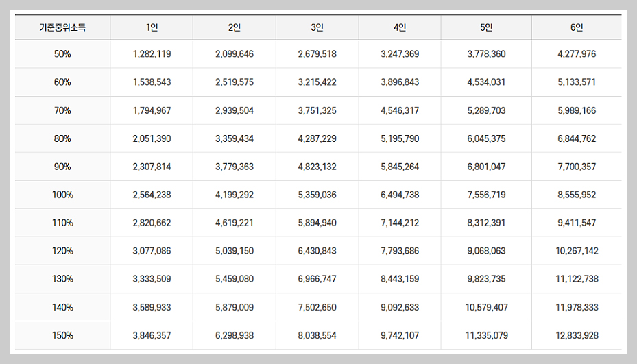Select the 6인 column header
637x364 pixels.
[577, 27]
